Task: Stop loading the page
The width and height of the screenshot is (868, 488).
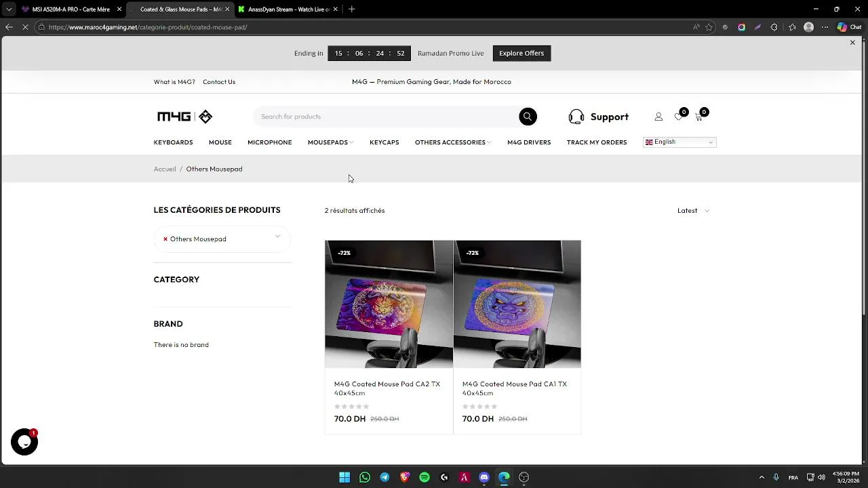Action: click(25, 27)
